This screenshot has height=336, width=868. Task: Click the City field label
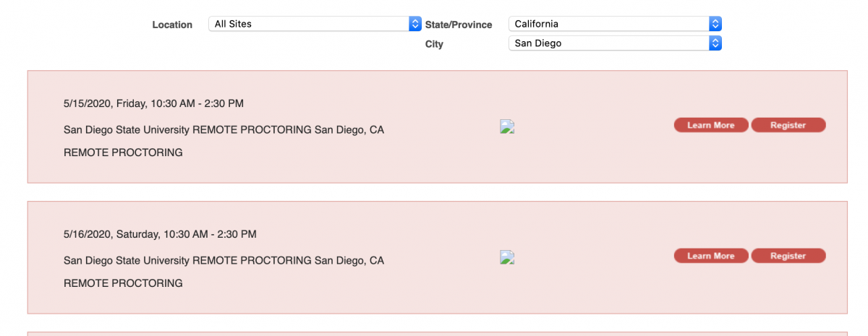click(434, 44)
